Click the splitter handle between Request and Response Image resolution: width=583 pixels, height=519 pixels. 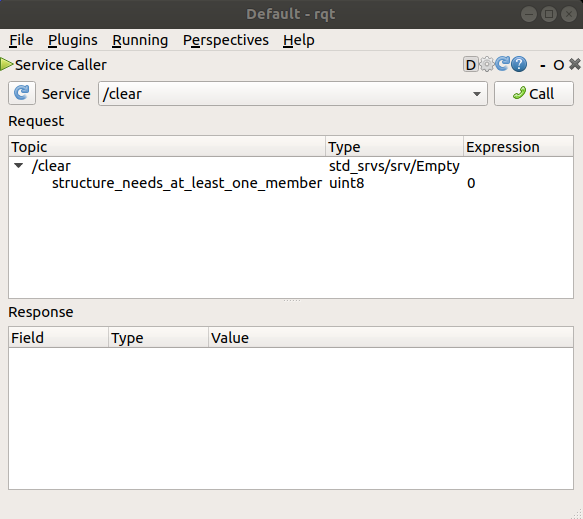tap(292, 300)
